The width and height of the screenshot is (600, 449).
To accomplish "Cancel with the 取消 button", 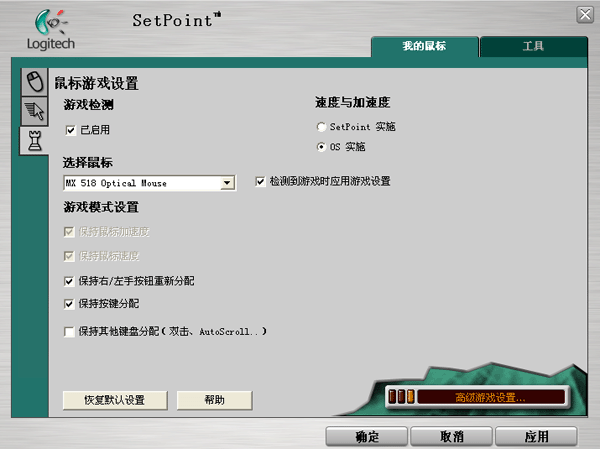I will coord(452,437).
